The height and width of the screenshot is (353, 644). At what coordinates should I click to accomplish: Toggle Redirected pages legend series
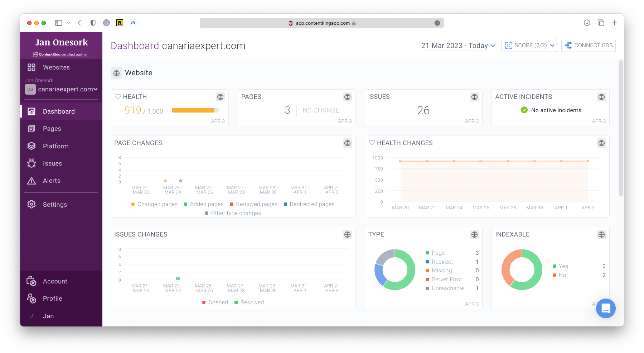coord(309,204)
